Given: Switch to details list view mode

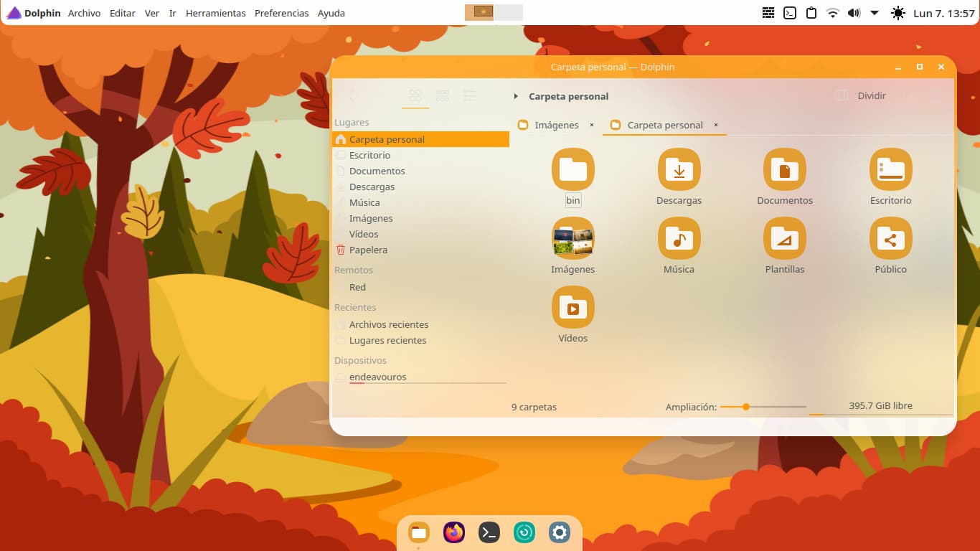Looking at the screenshot, I should [469, 95].
